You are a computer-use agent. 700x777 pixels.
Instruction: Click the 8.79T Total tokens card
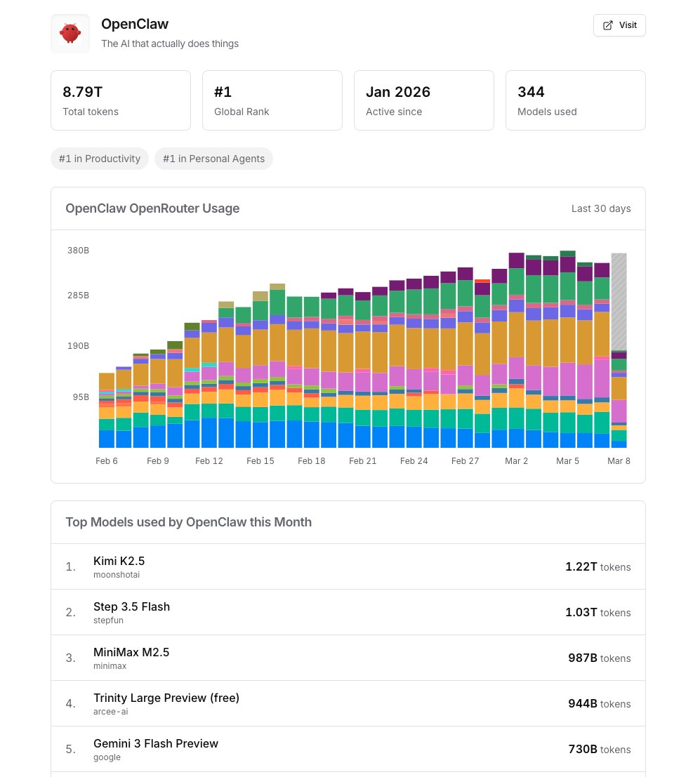pos(121,100)
